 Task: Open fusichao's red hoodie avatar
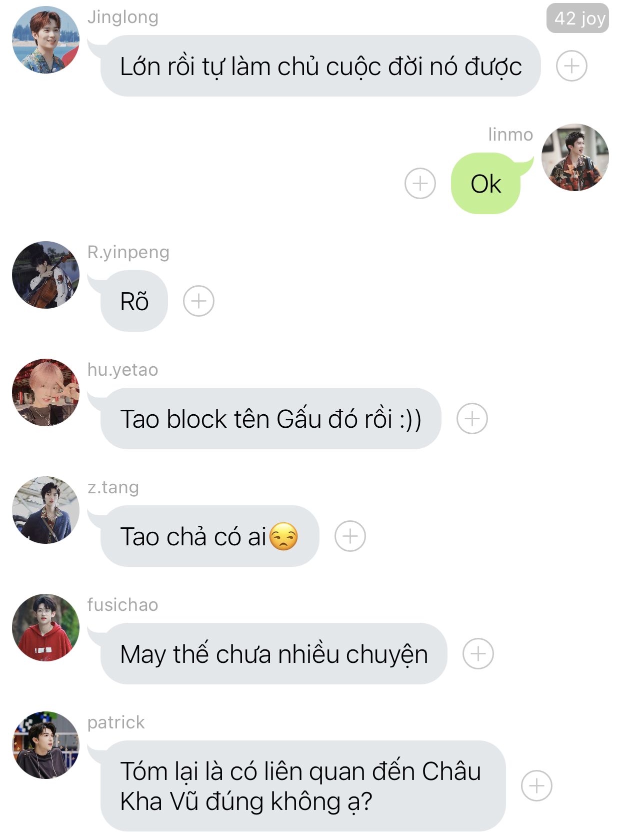pos(45,628)
